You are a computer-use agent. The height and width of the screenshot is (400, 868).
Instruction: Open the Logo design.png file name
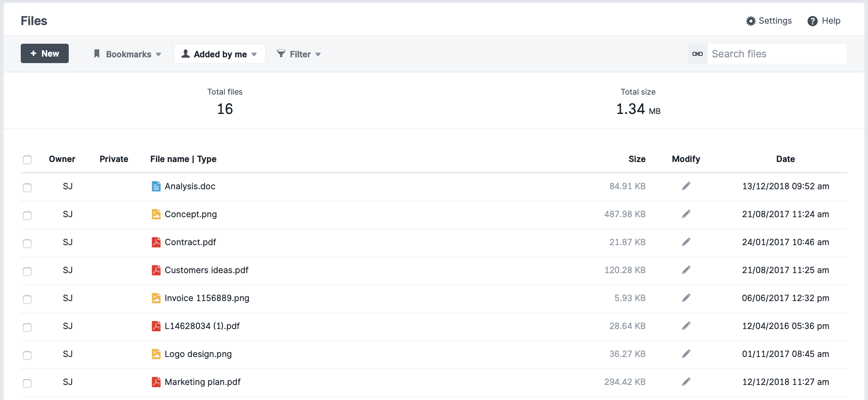pyautogui.click(x=198, y=354)
